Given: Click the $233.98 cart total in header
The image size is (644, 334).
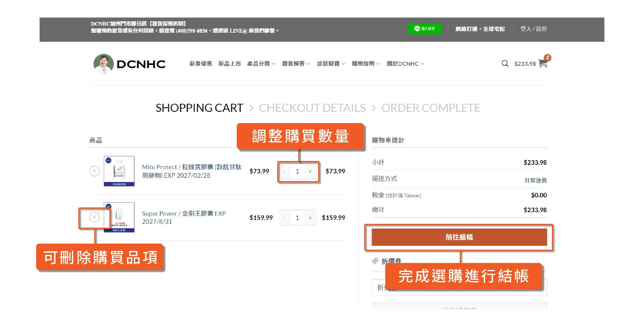Looking at the screenshot, I should (525, 64).
